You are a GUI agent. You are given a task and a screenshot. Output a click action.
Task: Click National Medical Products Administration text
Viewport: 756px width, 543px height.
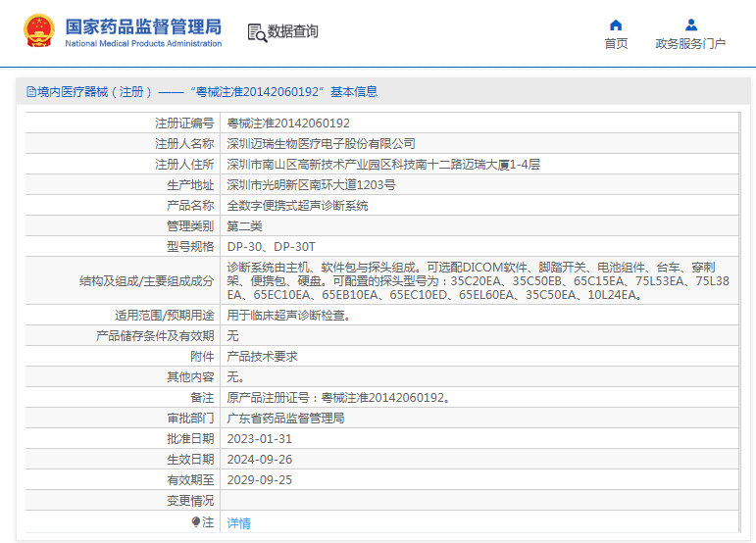coord(143,44)
